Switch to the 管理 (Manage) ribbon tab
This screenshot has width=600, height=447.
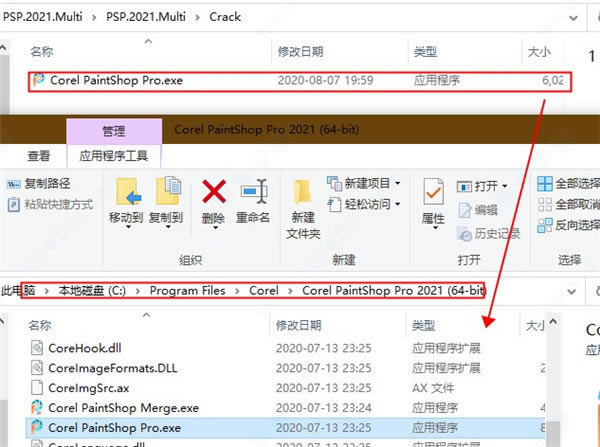[x=114, y=131]
